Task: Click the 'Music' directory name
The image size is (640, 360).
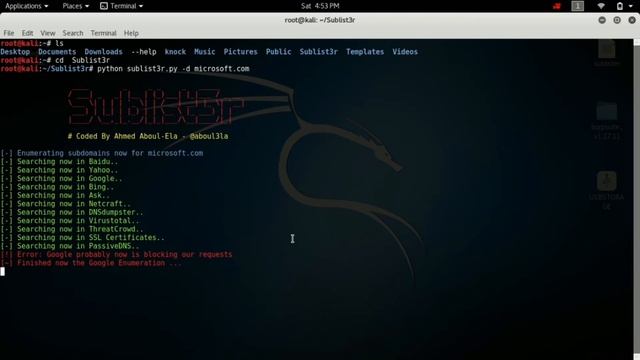Action: pyautogui.click(x=204, y=52)
